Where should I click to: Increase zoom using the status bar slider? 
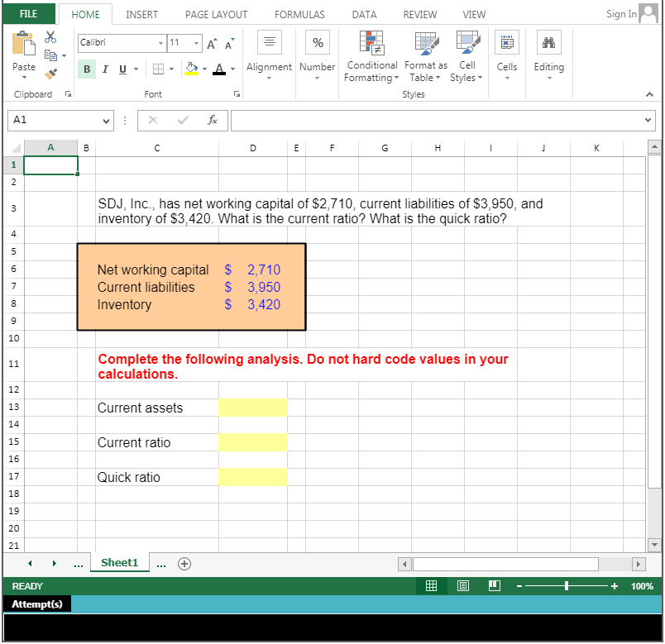615,585
